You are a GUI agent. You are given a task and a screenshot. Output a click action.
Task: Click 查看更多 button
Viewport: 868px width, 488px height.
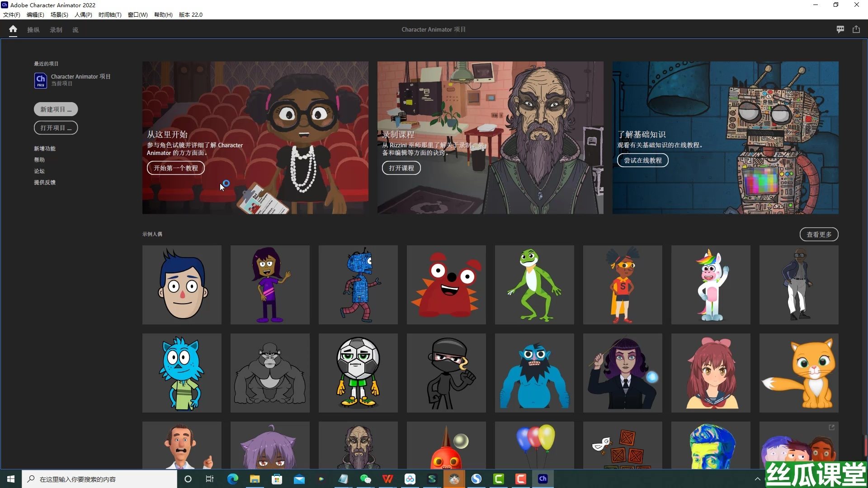click(x=819, y=235)
